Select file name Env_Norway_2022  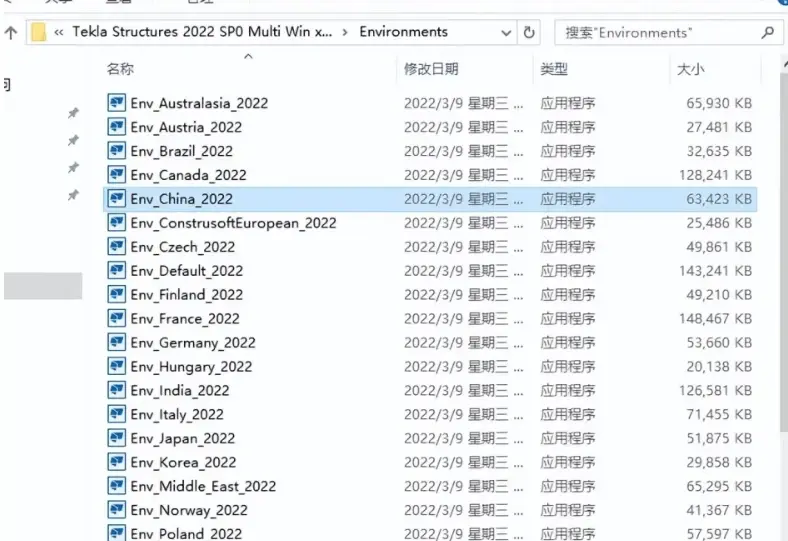(189, 510)
